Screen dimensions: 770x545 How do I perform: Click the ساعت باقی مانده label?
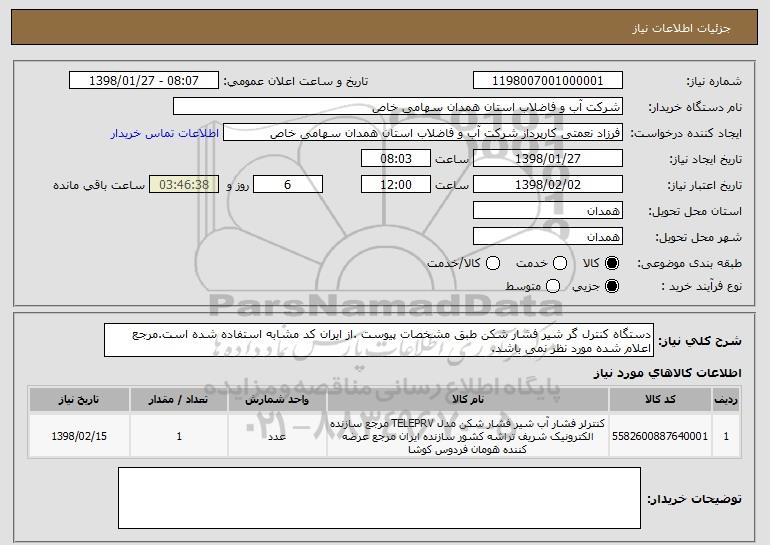[99, 185]
